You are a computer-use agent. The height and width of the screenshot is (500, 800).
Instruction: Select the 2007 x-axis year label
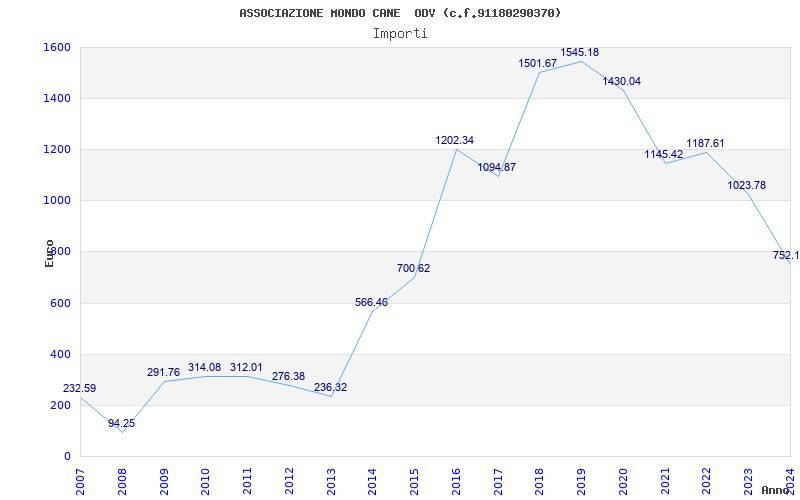(x=81, y=480)
